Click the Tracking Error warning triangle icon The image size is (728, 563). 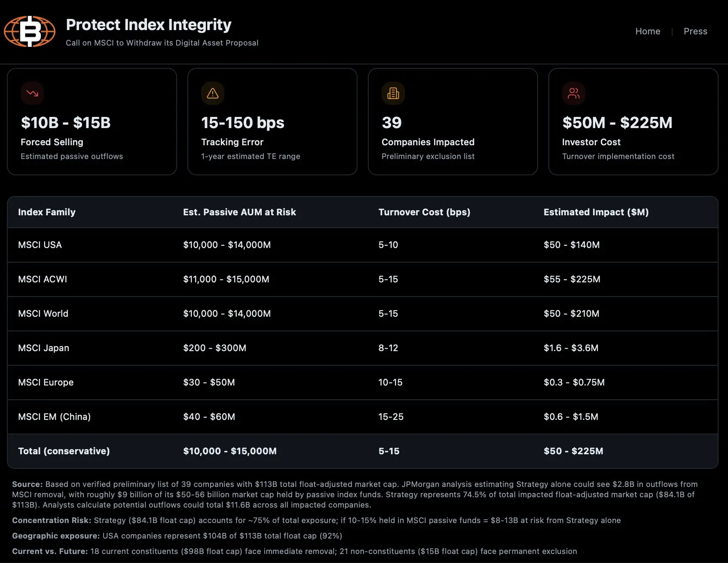(x=213, y=93)
